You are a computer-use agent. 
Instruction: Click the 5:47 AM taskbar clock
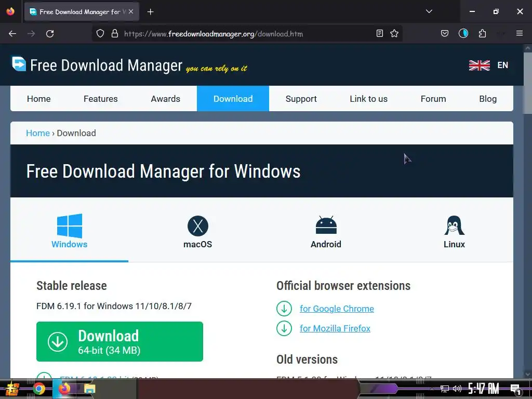click(484, 389)
